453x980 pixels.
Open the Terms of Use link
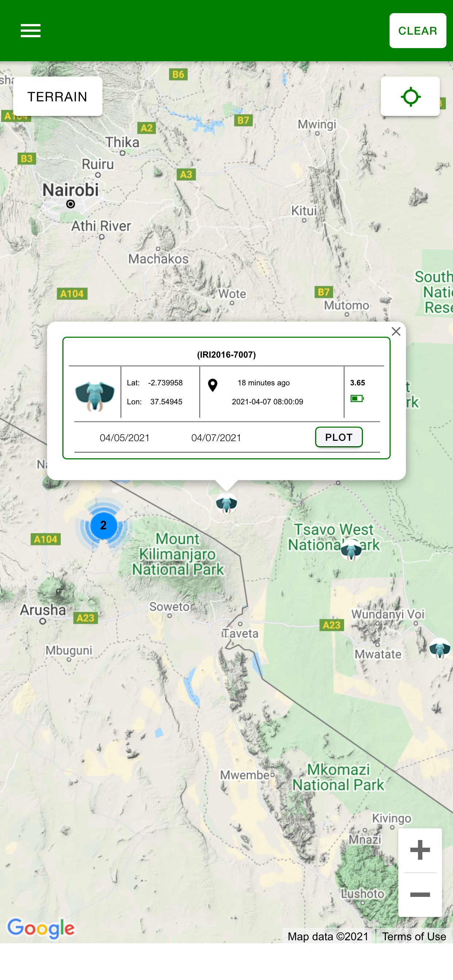[414, 937]
